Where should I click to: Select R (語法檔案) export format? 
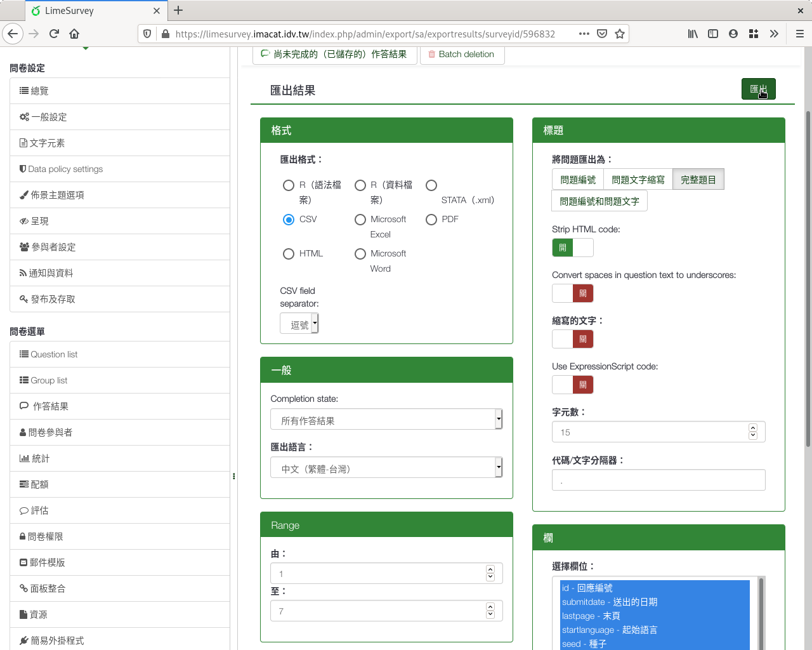[x=289, y=185]
